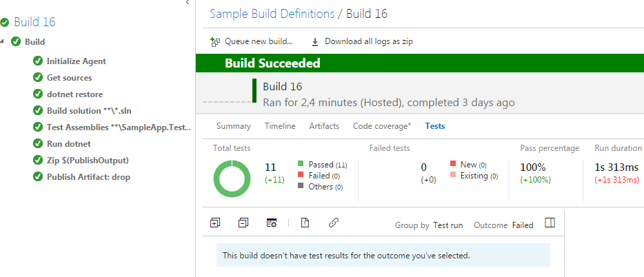Click the create bug document icon
The image size is (644, 277).
(x=305, y=223)
